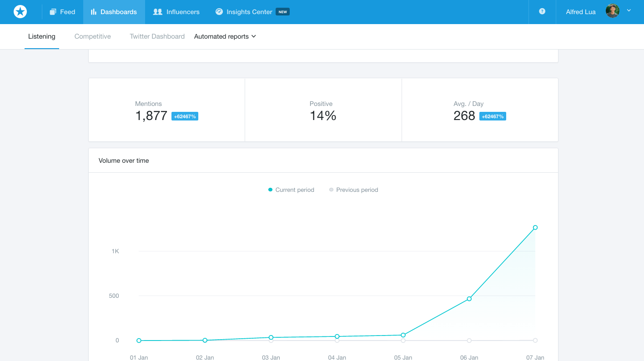Click the peak data point on 07 Jan
Image resolution: width=644 pixels, height=361 pixels.
click(x=535, y=227)
